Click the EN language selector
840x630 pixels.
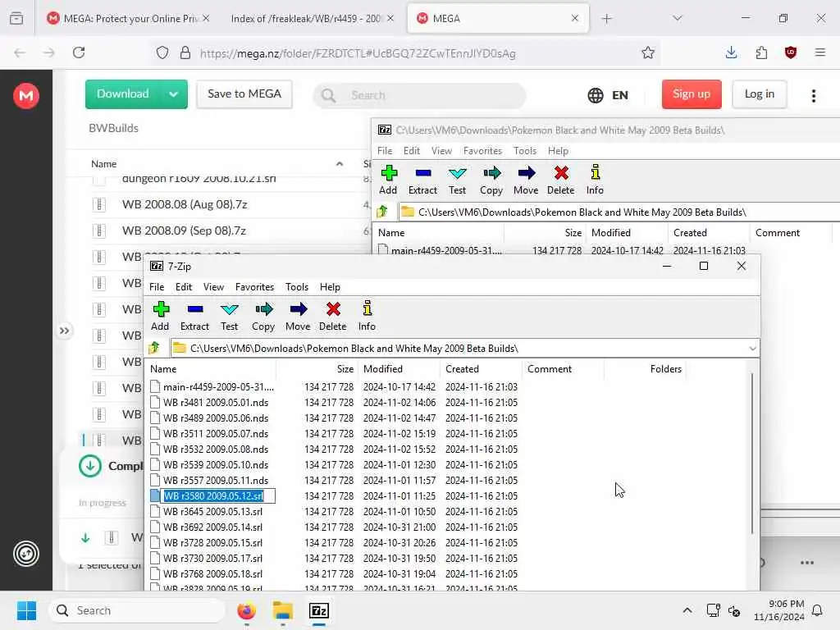620,95
